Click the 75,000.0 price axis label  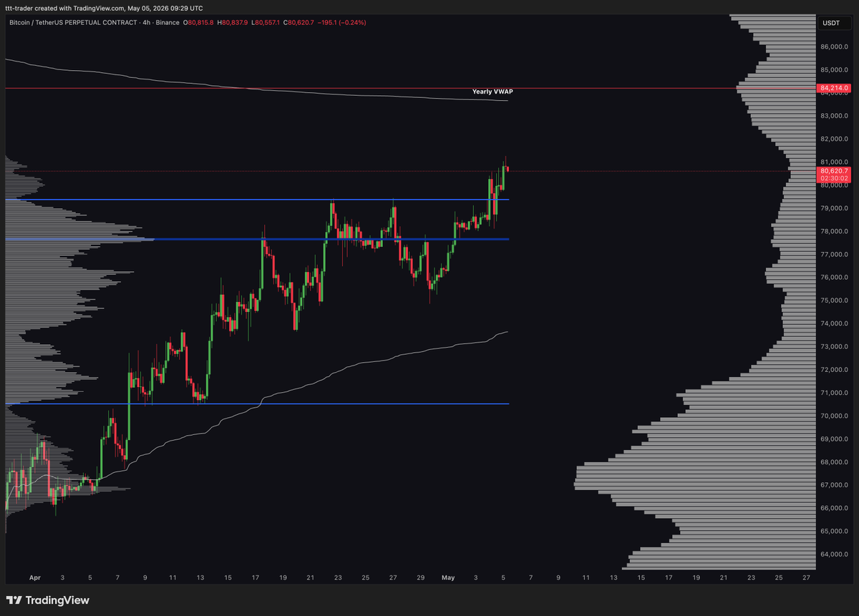coord(835,300)
